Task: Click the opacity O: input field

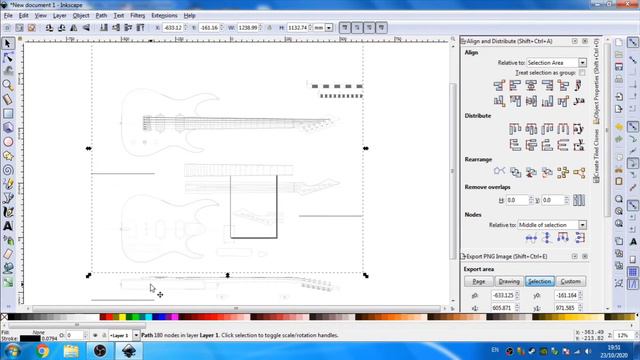Action: coord(74,335)
